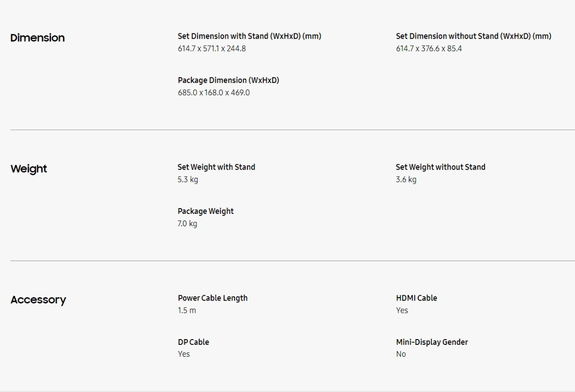This screenshot has height=392, width=575.
Task: Click the 1.5 m cable length value
Action: point(187,311)
